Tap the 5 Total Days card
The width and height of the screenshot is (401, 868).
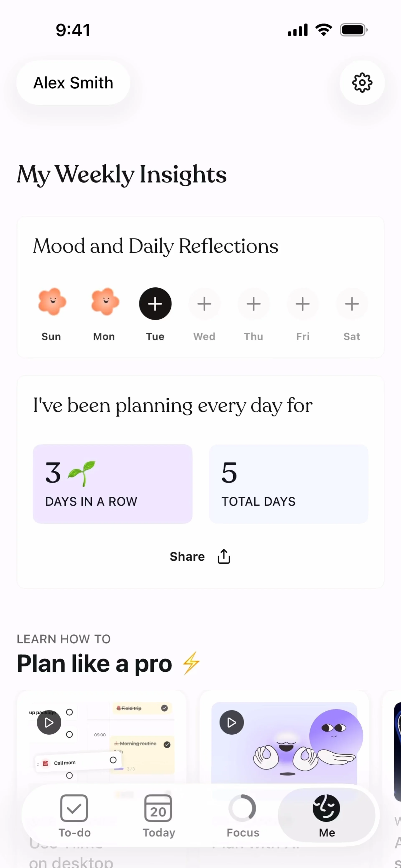coord(289,484)
